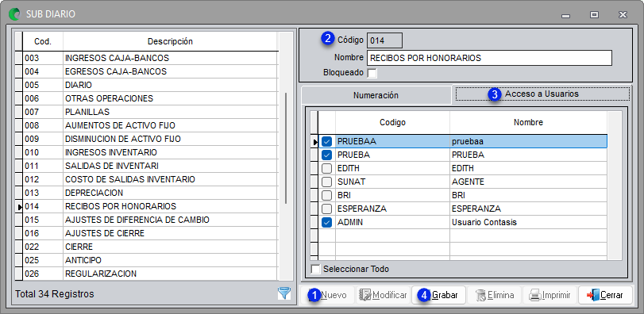Click the AGENTE name cell

pyautogui.click(x=529, y=182)
